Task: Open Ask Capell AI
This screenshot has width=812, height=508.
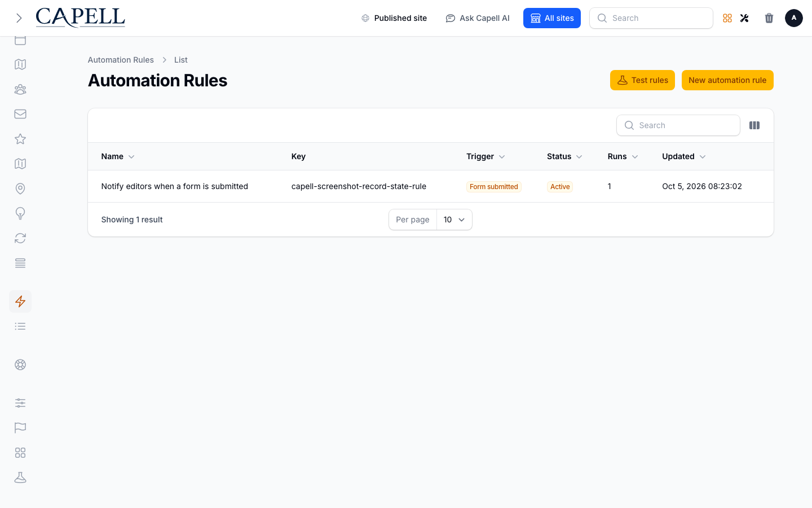Action: click(478, 18)
